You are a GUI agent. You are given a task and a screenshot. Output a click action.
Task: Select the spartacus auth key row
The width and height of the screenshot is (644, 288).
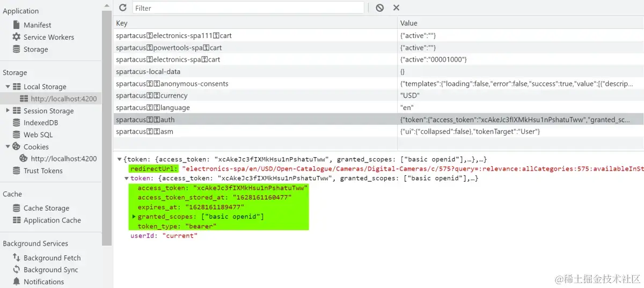(378, 120)
